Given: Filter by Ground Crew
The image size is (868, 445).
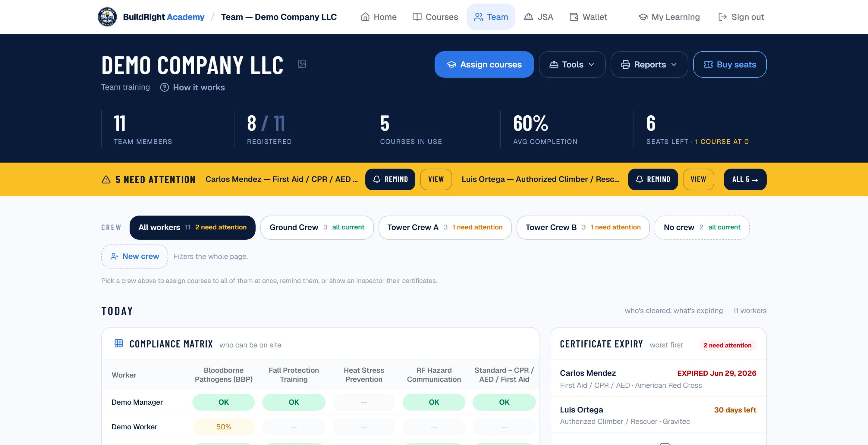Looking at the screenshot, I should [x=317, y=228].
